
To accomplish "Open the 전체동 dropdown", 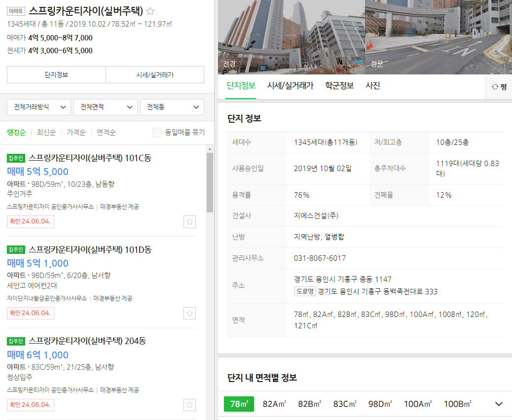I will click(x=172, y=107).
